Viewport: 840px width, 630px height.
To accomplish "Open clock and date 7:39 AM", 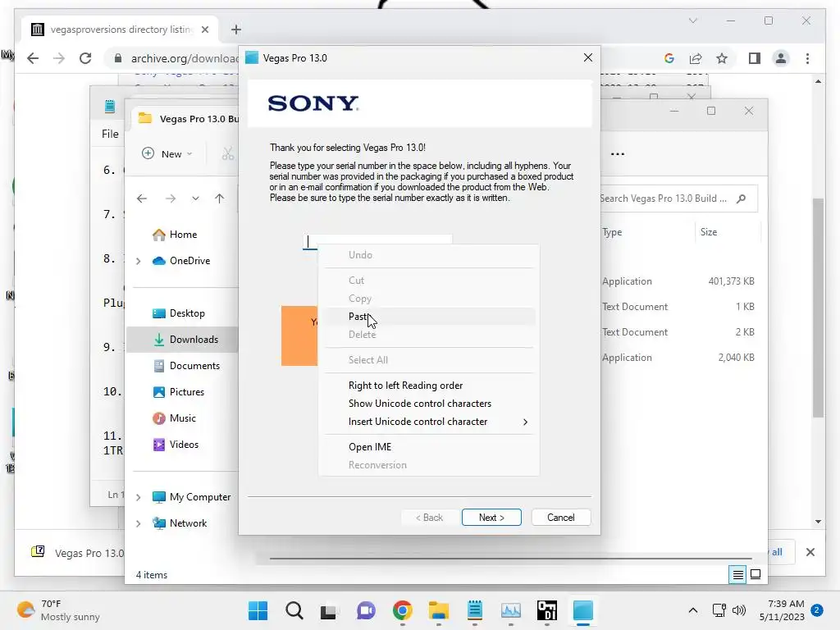I will point(782,610).
